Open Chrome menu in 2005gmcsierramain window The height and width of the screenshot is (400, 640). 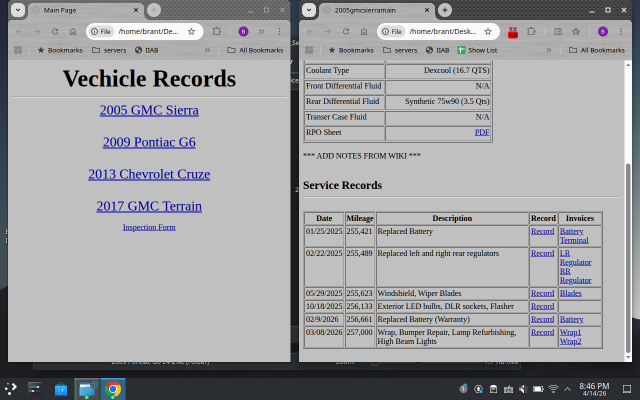[x=621, y=31]
